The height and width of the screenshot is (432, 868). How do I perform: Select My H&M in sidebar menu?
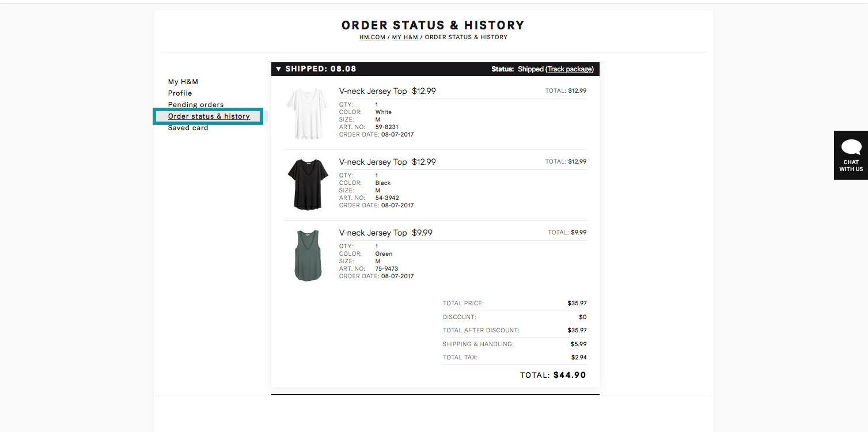pos(183,82)
